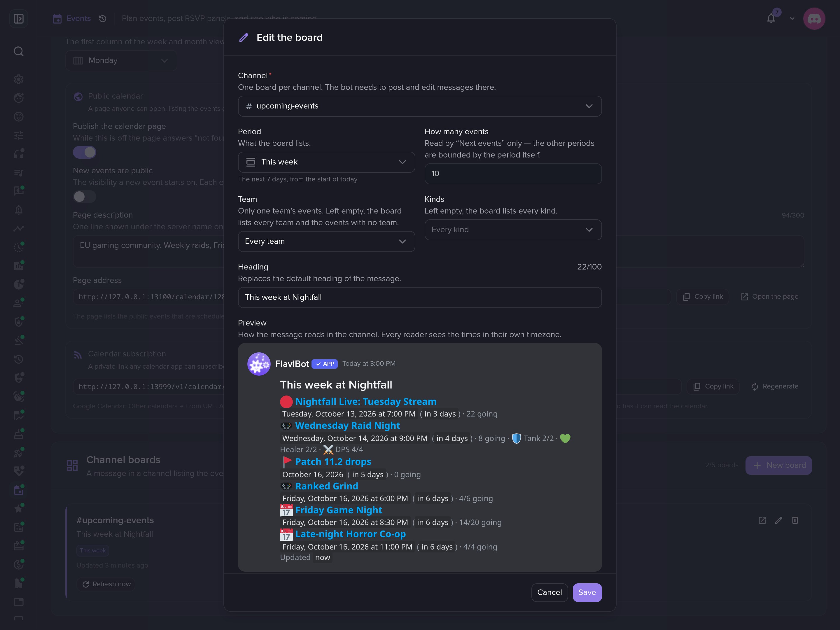Open search from the sidebar
840x630 pixels.
19,51
